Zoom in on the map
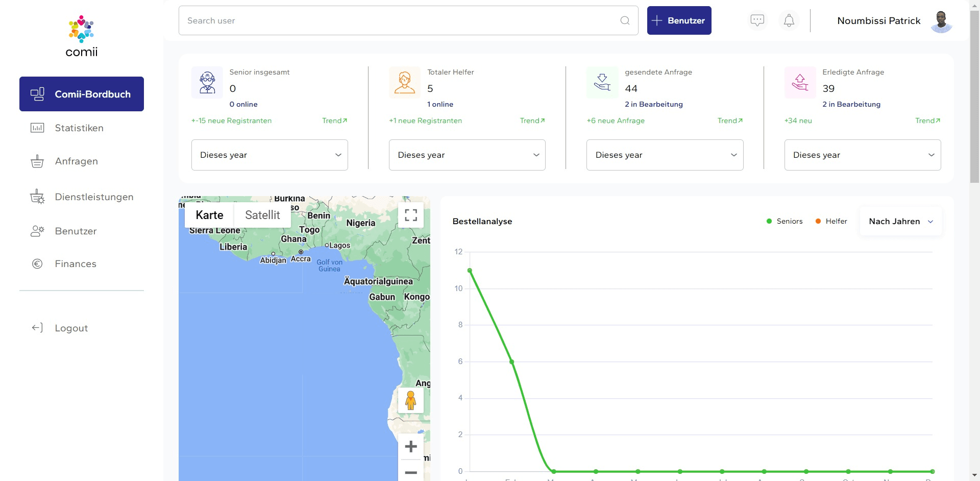Screen dimensions: 980x481 (411, 447)
